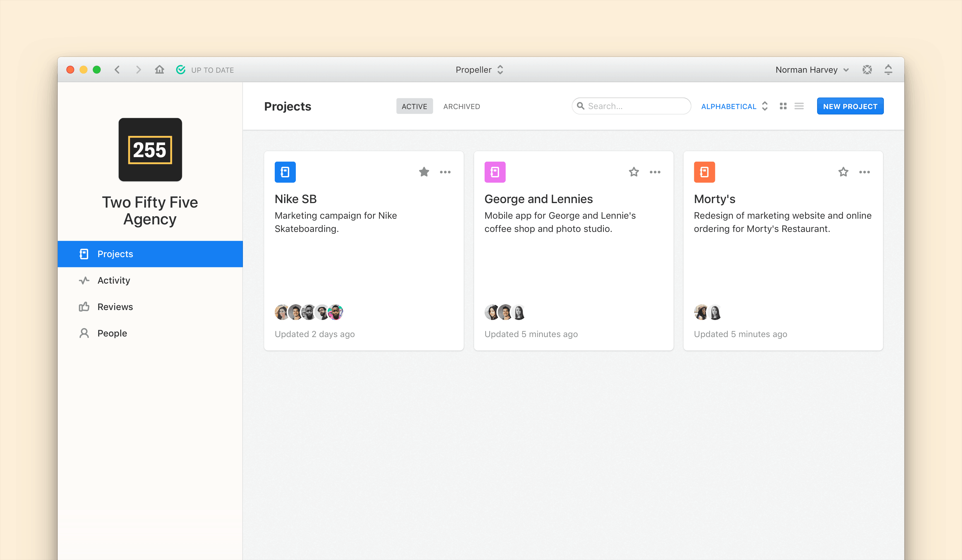Click the Up To Date status label
The image size is (962, 560).
[x=212, y=70]
